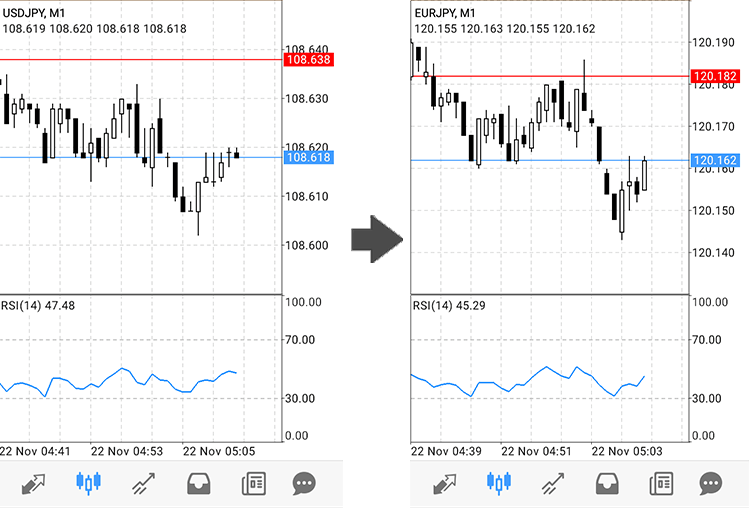This screenshot has height=508, width=752.
Task: Open Chat bubble icon in USDJPY screen
Action: coord(305,484)
